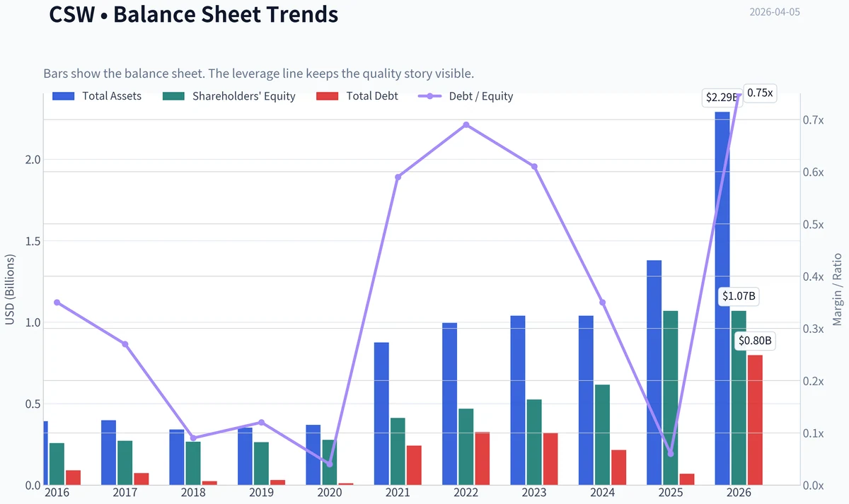Click the purple Debt / Equity legend line marker
Viewport: 849px width, 504px height.
(429, 96)
